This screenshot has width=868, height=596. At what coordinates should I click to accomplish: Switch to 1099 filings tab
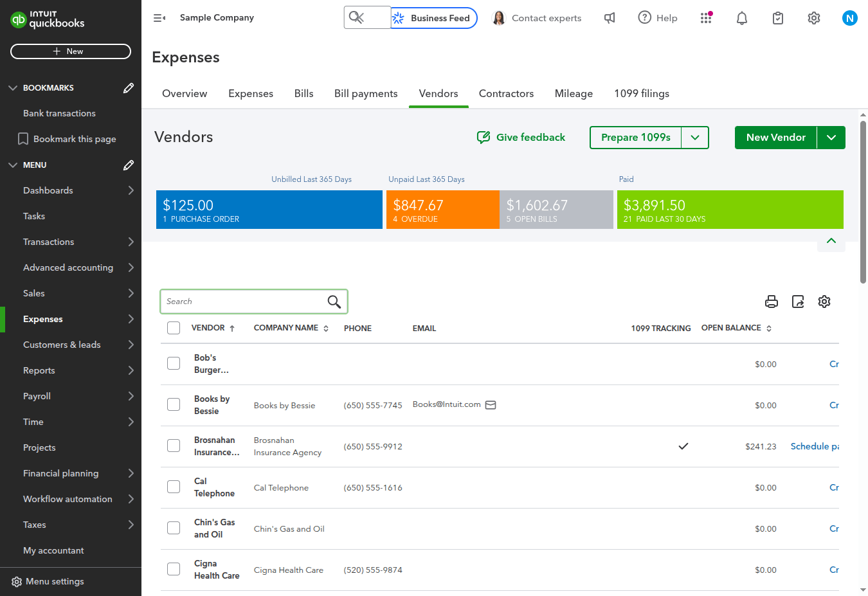pyautogui.click(x=642, y=94)
